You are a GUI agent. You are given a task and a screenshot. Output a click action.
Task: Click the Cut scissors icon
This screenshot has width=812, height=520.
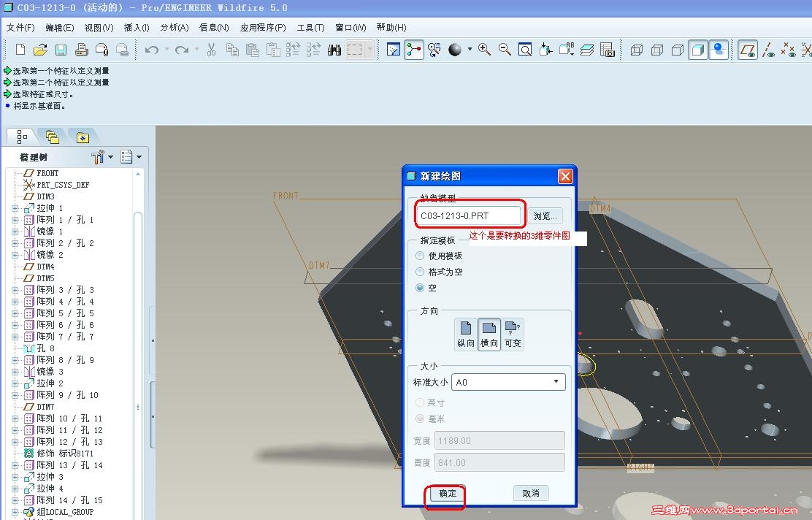point(211,50)
